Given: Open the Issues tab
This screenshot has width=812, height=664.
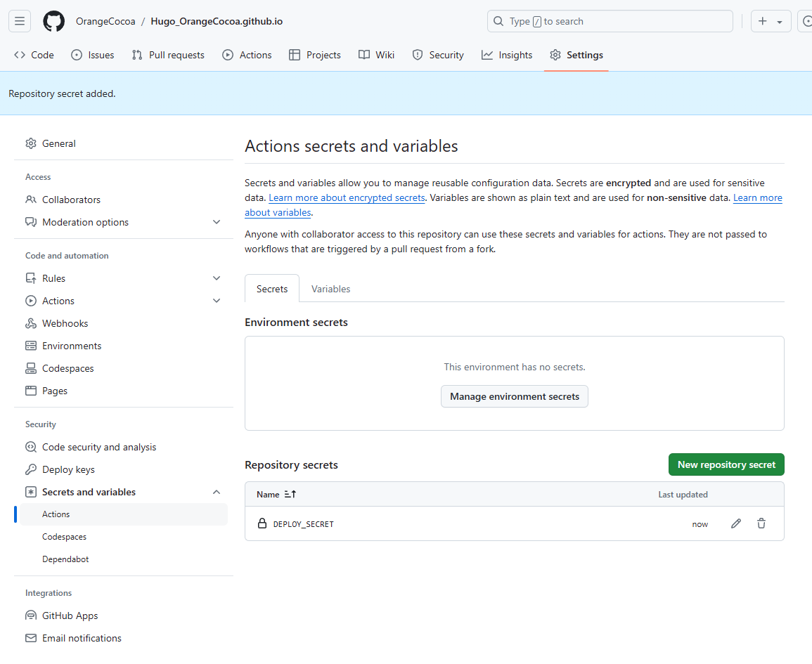Looking at the screenshot, I should tap(93, 55).
